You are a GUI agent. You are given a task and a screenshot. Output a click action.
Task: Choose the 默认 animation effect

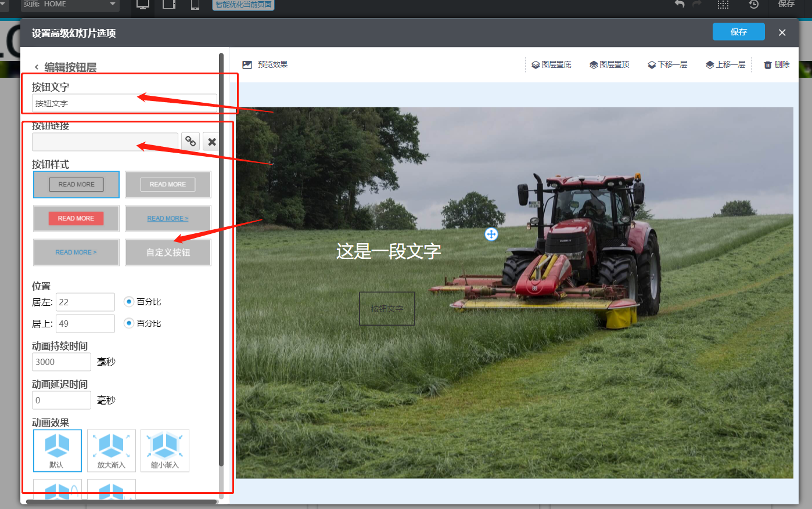click(58, 450)
